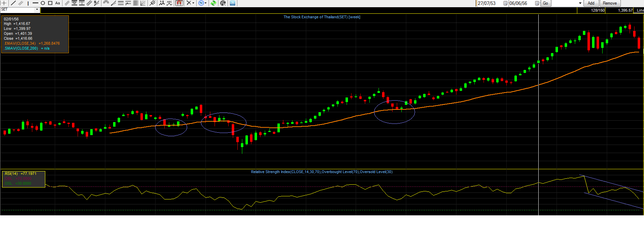Click the Remove button
The width and height of the screenshot is (644, 228).
610,3
